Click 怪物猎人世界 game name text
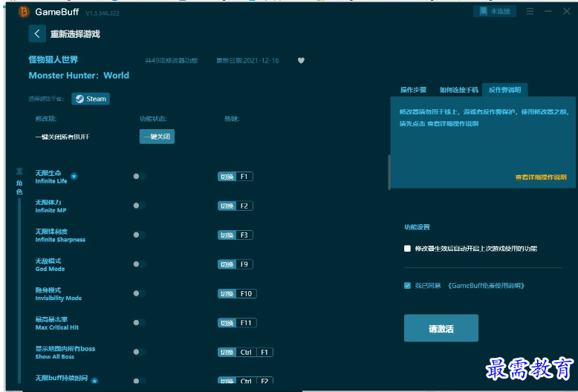 (53, 59)
